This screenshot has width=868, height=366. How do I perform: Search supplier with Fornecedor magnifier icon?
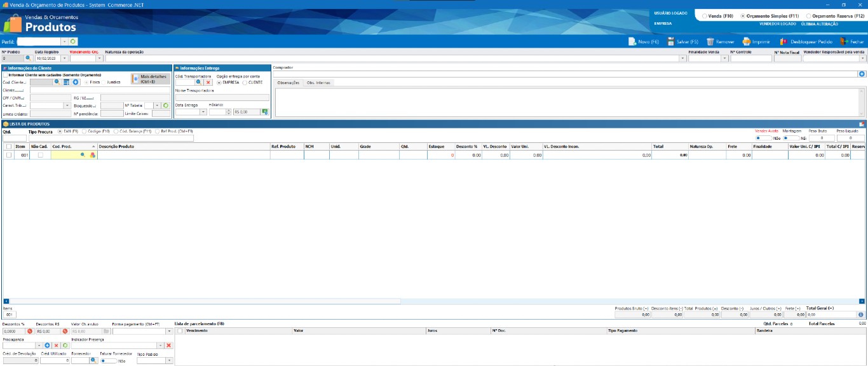pyautogui.click(x=93, y=360)
